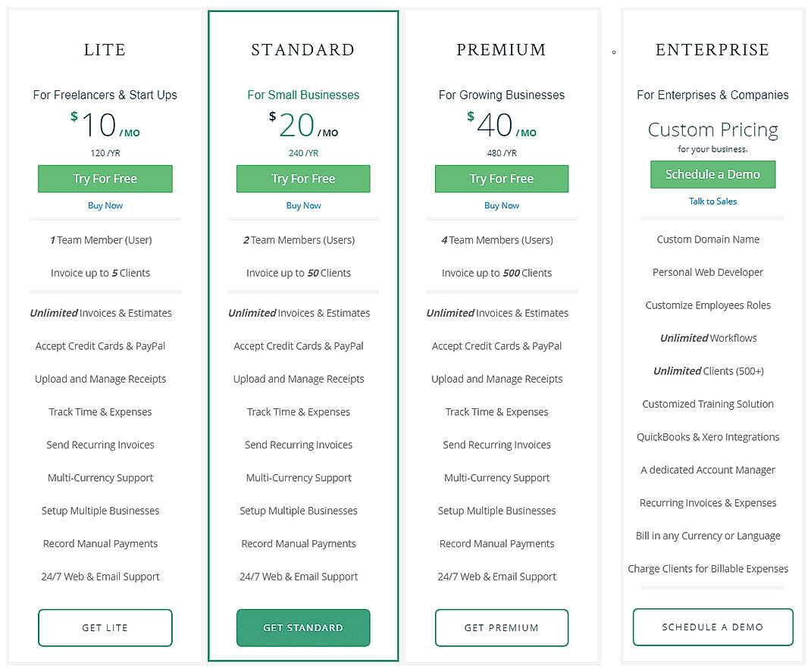Screen dimensions: 811x672
Task: Click the Talk to Sales link
Action: [x=712, y=201]
